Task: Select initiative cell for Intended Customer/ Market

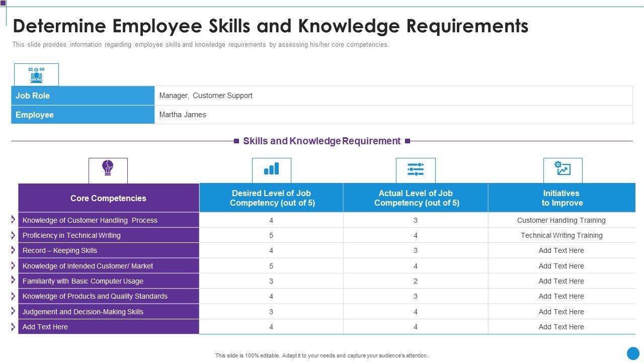Action: click(x=561, y=266)
